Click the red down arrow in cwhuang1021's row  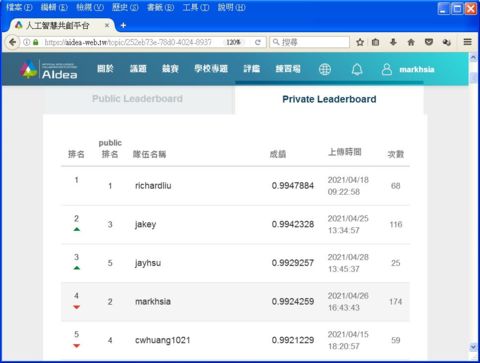pyautogui.click(x=77, y=346)
